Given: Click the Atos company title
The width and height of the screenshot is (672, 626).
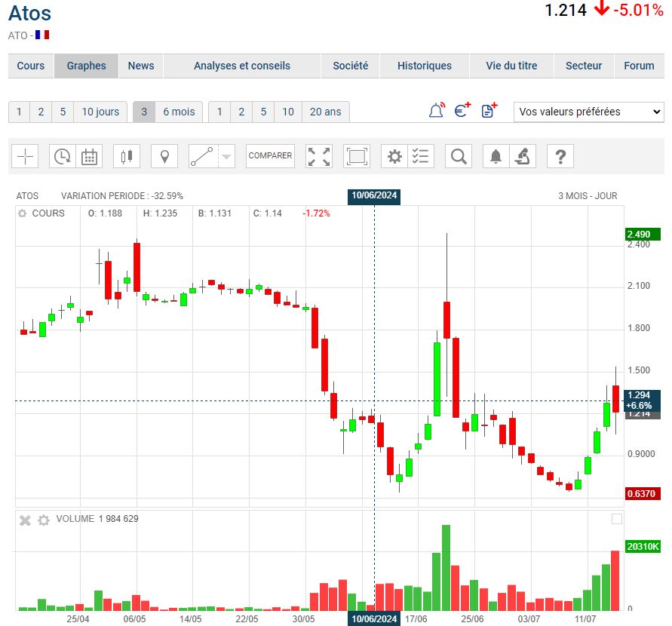Looking at the screenshot, I should click(x=29, y=13).
